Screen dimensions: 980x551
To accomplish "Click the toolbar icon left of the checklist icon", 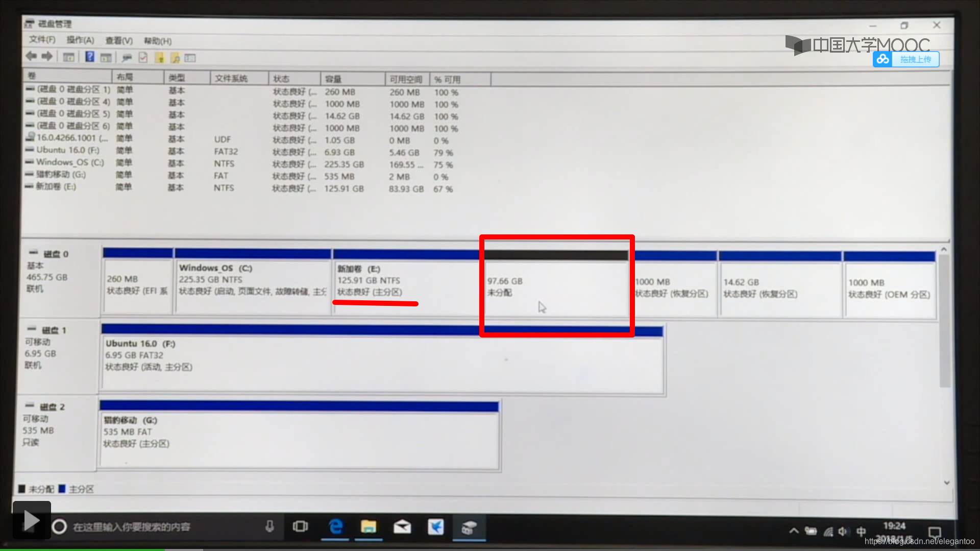I will [x=127, y=58].
